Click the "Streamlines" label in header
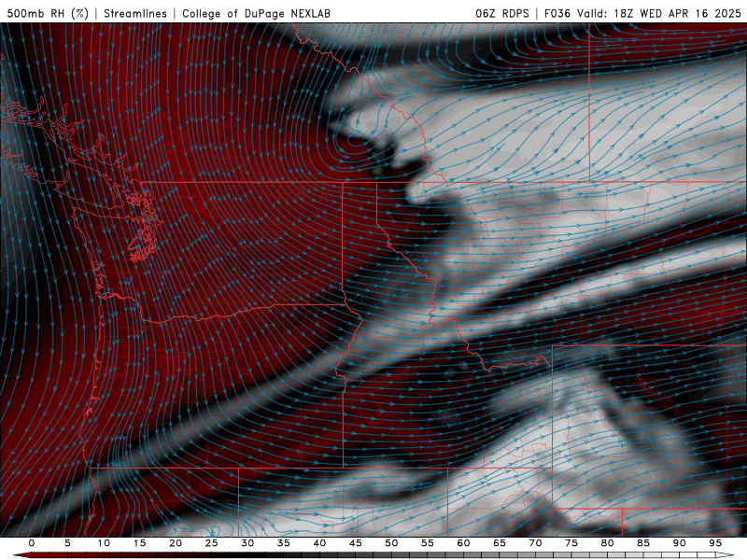The height and width of the screenshot is (560, 747). click(135, 13)
